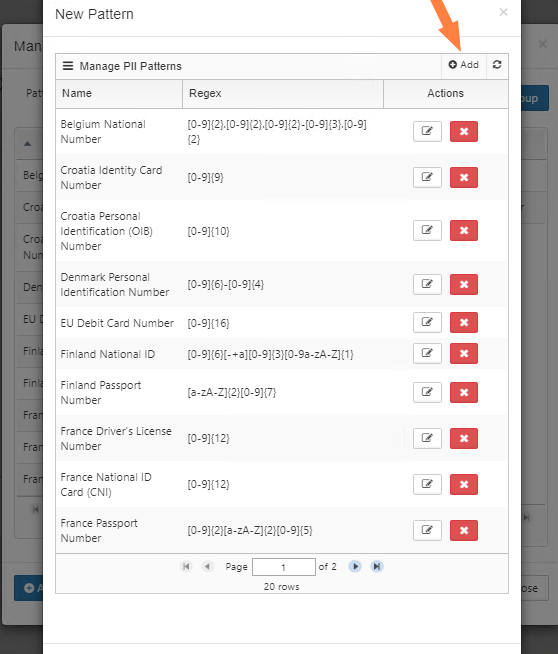Go to the next page of patterns
Viewport: 558px width, 654px height.
[x=355, y=566]
